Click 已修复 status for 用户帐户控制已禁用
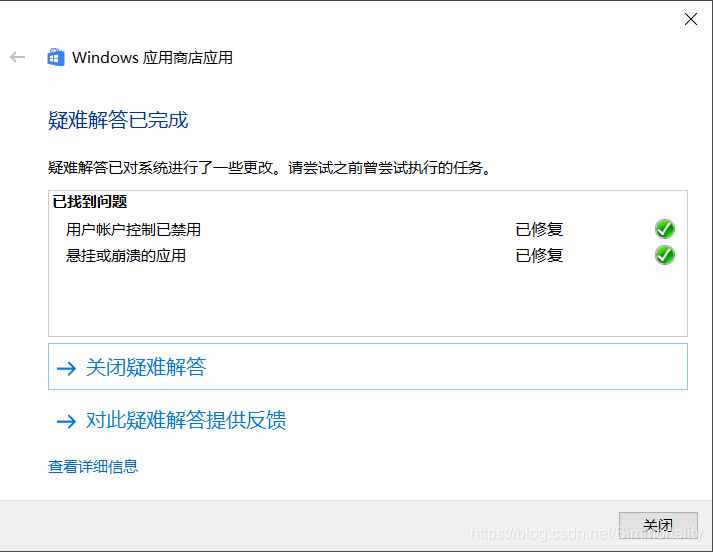This screenshot has width=713, height=552. pyautogui.click(x=539, y=229)
